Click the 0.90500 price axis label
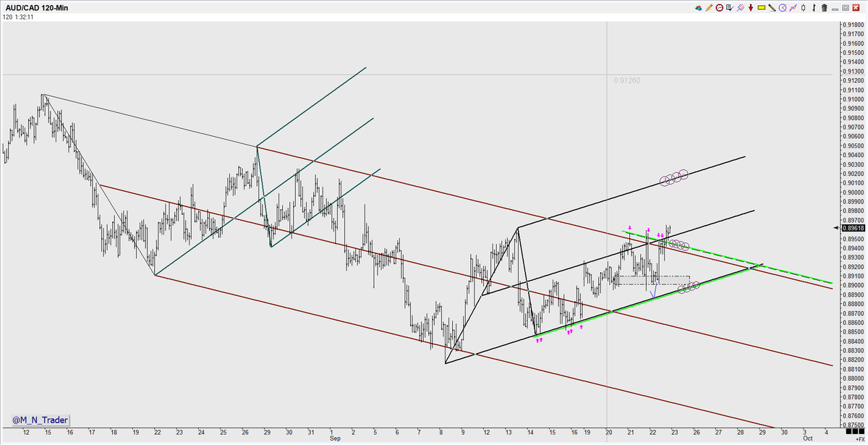 (x=852, y=147)
